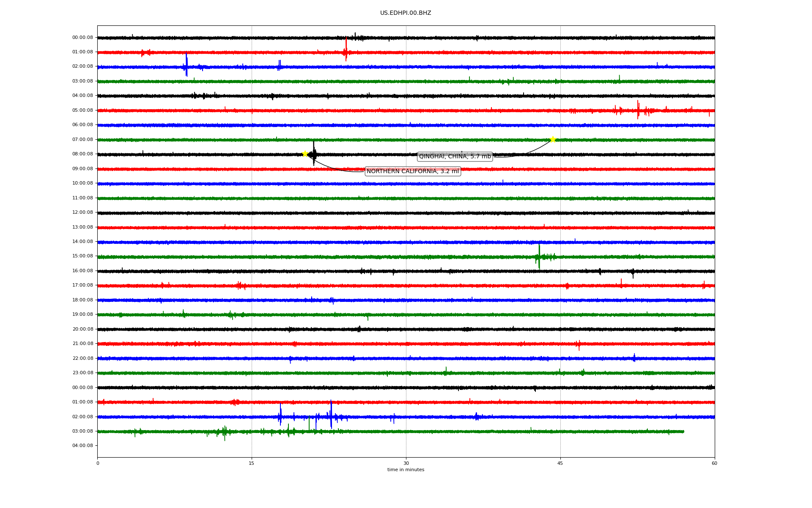Click the 15:00:08 time axis label
Image resolution: width=812 pixels, height=508 pixels.
(82, 256)
